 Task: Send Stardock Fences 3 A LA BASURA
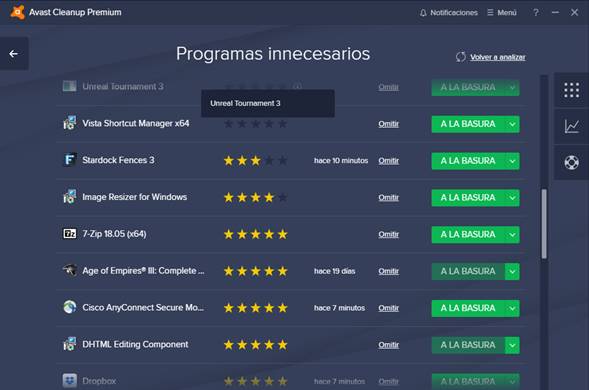(468, 161)
